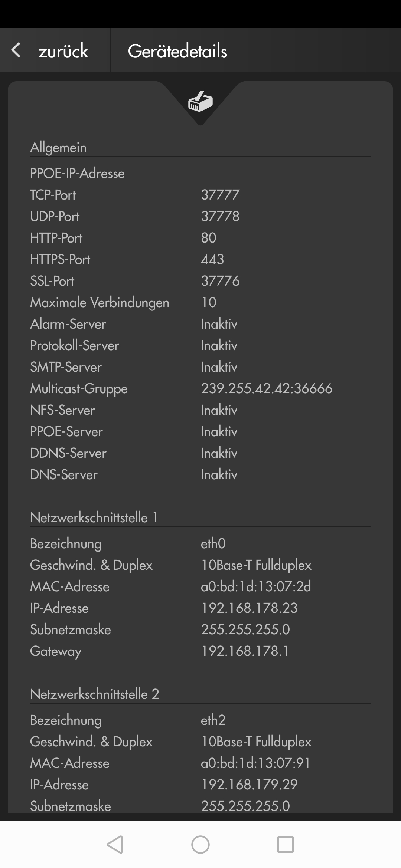
Task: Select the Allgemein section header
Action: pyautogui.click(x=58, y=147)
